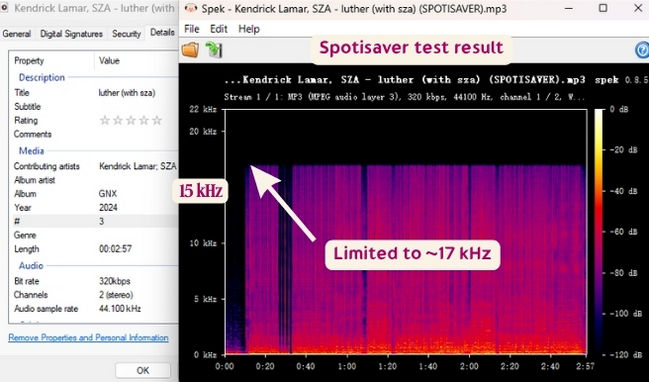Open the Edit menu in Spek

219,29
